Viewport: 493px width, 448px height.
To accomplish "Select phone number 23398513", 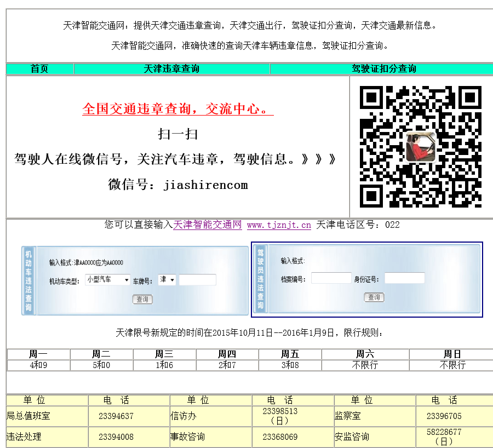I will point(280,411).
